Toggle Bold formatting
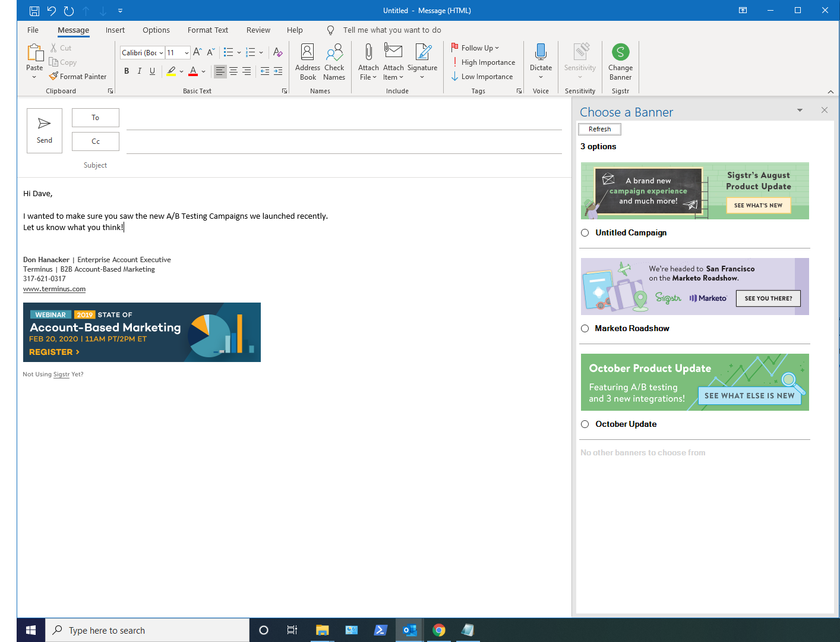 (x=127, y=71)
